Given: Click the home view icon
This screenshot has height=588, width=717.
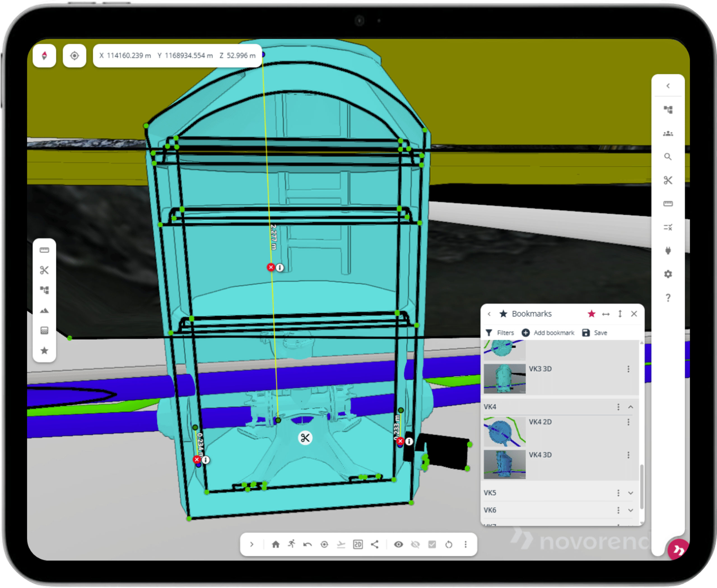Looking at the screenshot, I should tap(276, 544).
